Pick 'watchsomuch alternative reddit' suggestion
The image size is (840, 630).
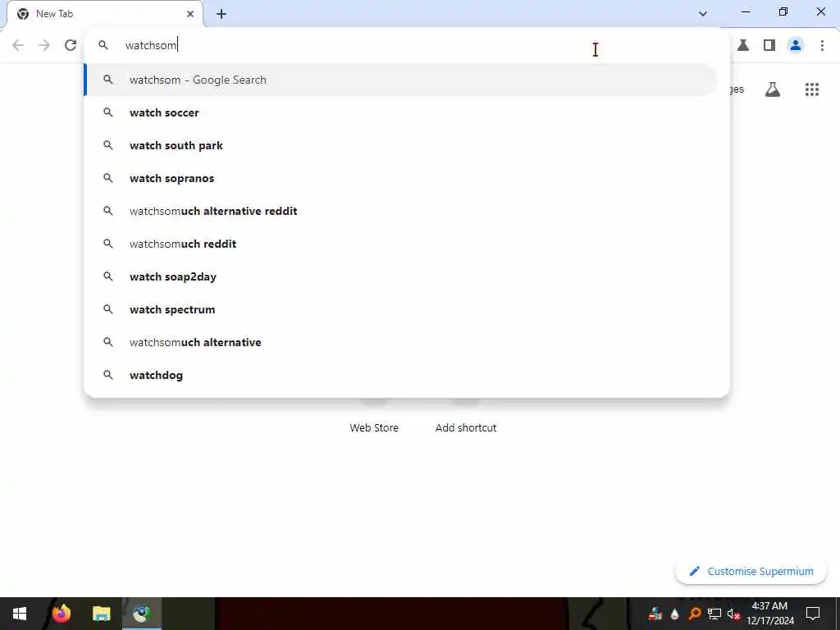coord(400,211)
